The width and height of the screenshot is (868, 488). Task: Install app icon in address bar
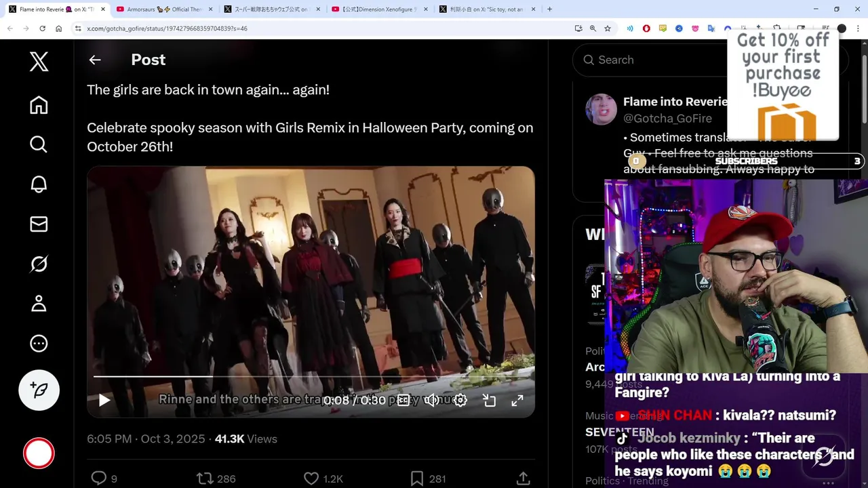click(578, 28)
